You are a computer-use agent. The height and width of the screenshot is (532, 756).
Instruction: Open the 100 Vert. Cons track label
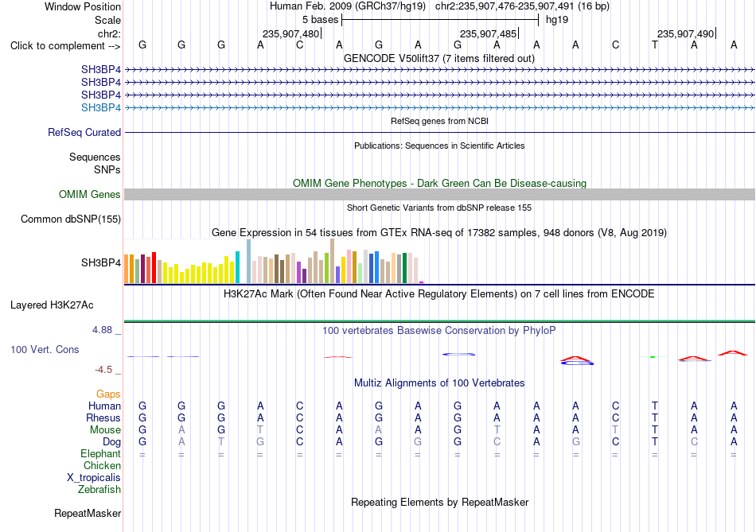[45, 349]
